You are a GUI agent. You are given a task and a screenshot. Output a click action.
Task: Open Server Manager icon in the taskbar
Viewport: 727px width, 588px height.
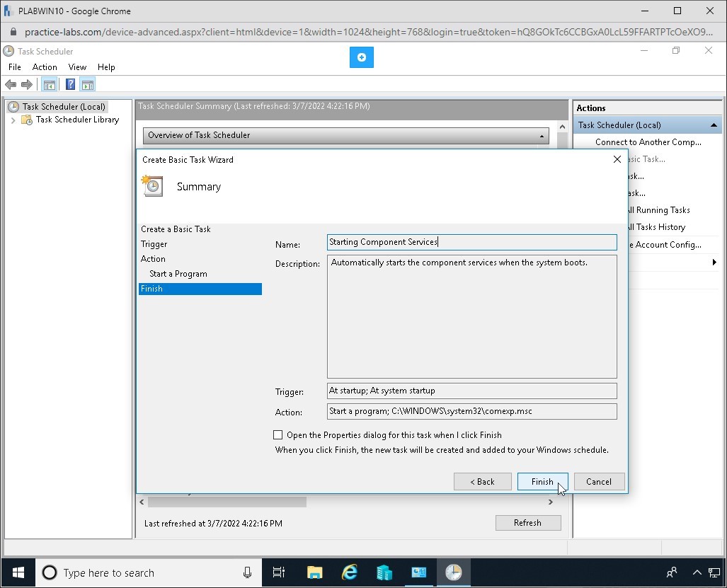[x=384, y=572]
